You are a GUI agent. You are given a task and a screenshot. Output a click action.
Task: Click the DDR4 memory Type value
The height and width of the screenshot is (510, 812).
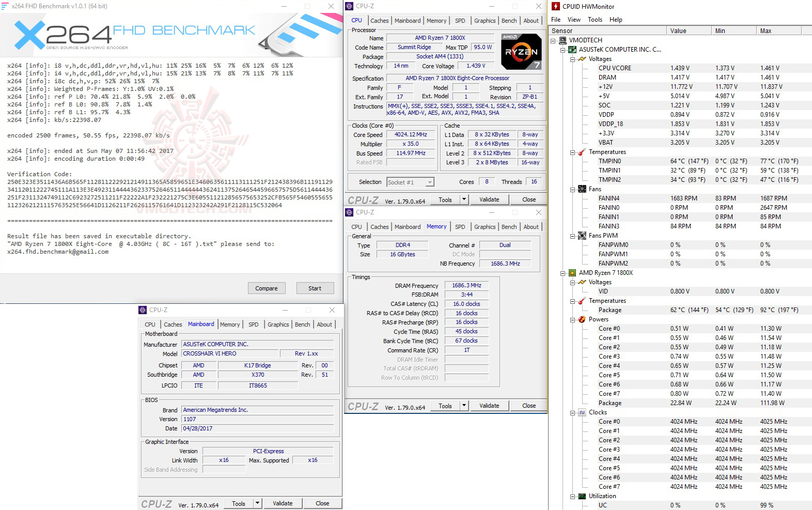(x=403, y=245)
